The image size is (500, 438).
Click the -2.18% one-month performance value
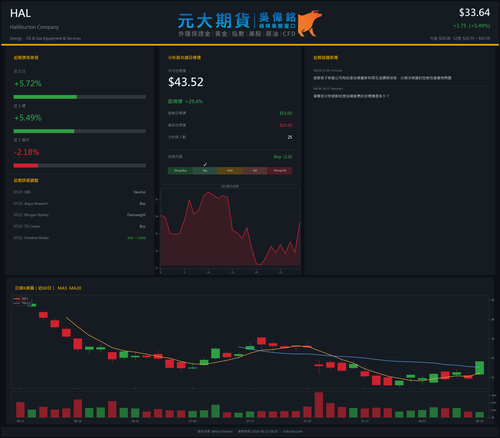[x=27, y=152]
